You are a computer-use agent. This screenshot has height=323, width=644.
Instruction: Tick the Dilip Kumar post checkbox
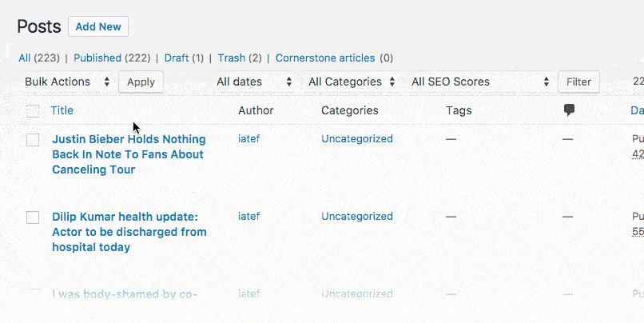coord(33,217)
